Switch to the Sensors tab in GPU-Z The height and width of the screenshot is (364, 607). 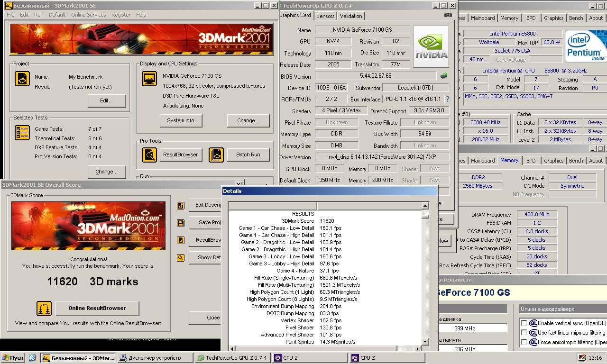tap(325, 16)
